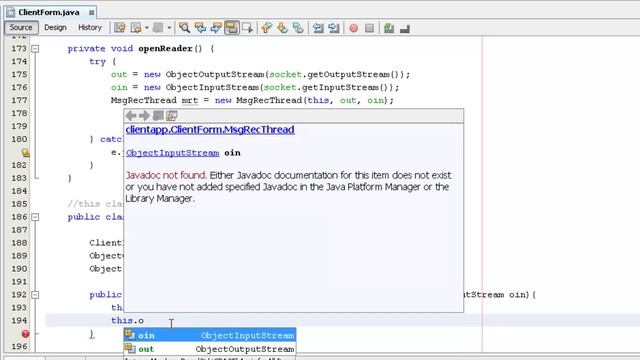Jump to the Previous Bookmark icon
The width and height of the screenshot is (640, 360).
[x=267, y=28]
